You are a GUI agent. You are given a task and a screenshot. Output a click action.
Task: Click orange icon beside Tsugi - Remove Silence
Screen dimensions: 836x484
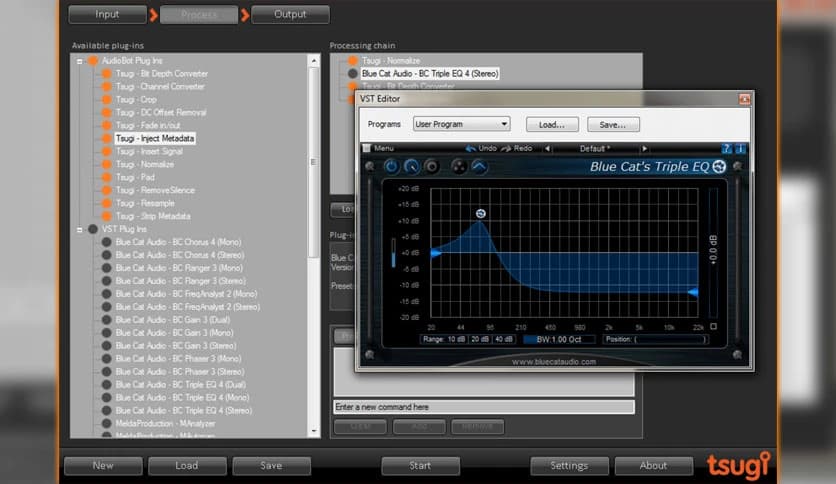(106, 190)
